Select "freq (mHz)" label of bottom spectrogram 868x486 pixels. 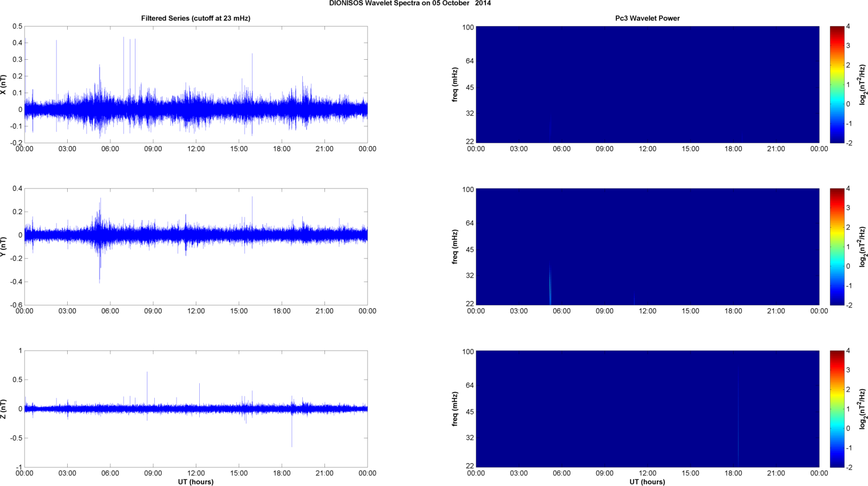pyautogui.click(x=455, y=409)
